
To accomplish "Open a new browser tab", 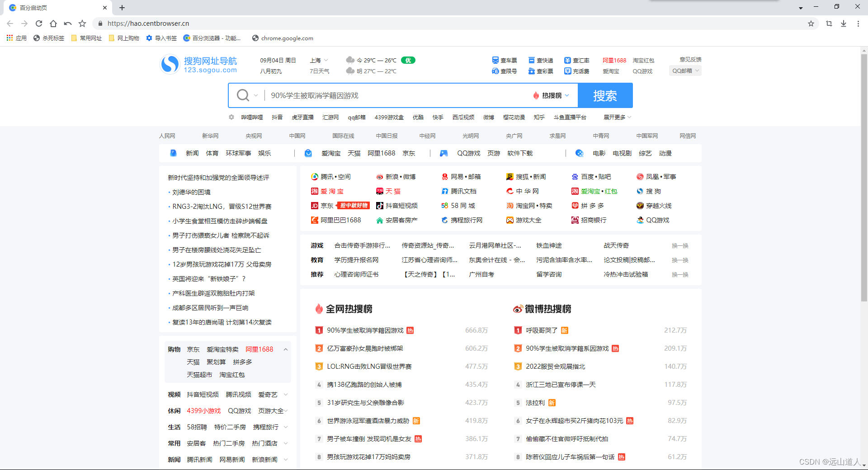I will pyautogui.click(x=122, y=8).
